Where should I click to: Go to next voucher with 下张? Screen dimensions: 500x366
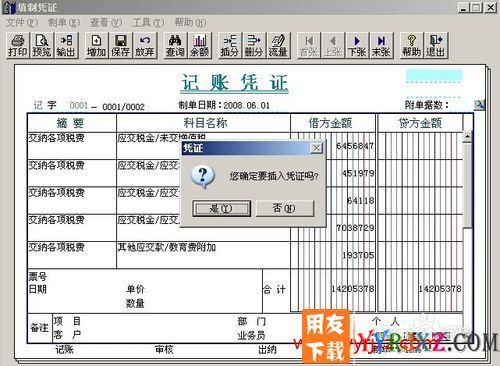(x=357, y=45)
